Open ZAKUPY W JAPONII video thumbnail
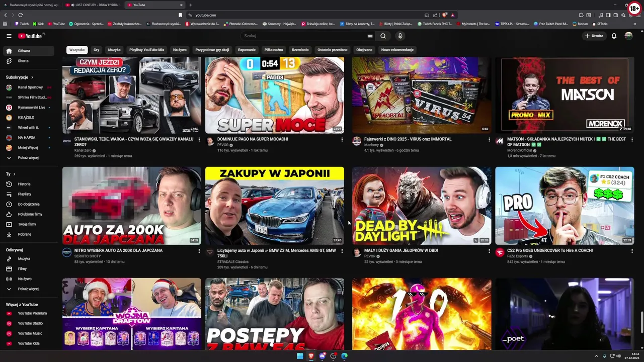 [275, 206]
